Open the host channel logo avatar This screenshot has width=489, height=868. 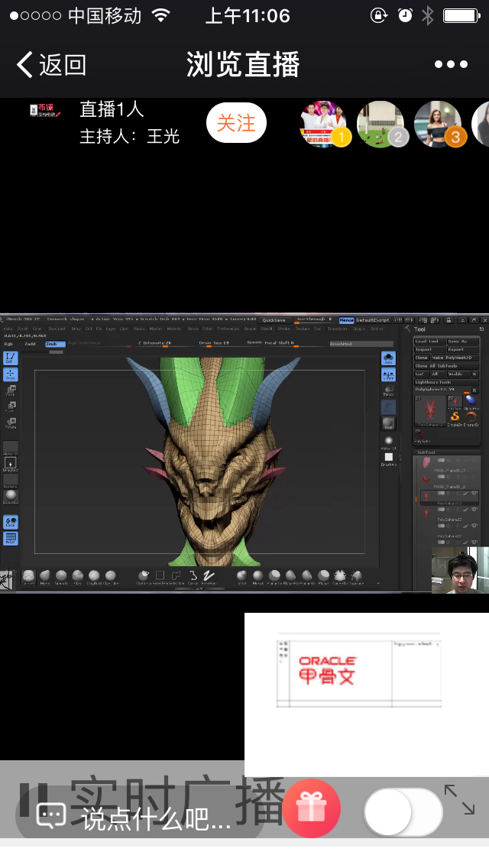click(x=44, y=112)
